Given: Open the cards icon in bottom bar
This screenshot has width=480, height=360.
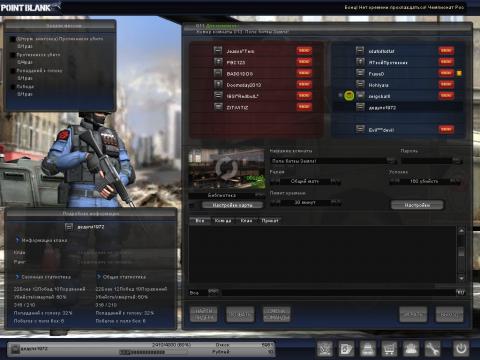Looking at the screenshot, I should click(x=346, y=349).
